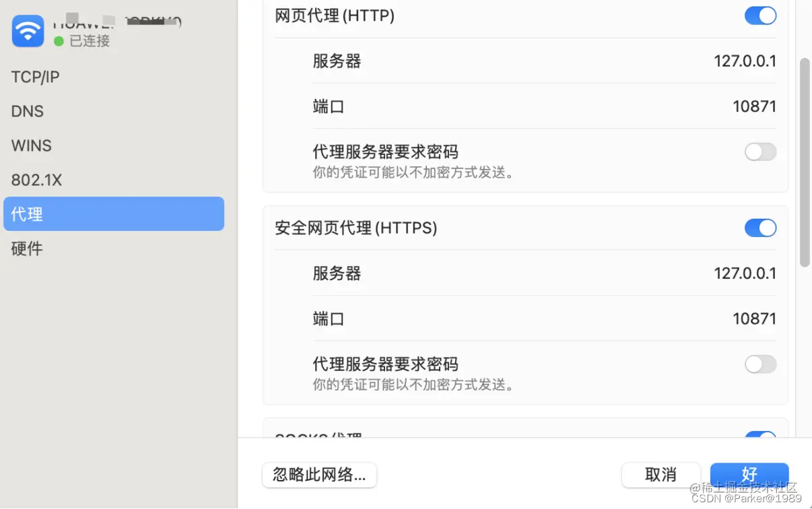Enable password requirement for HTTPS proxy
Screen dimensions: 812x509
click(760, 364)
